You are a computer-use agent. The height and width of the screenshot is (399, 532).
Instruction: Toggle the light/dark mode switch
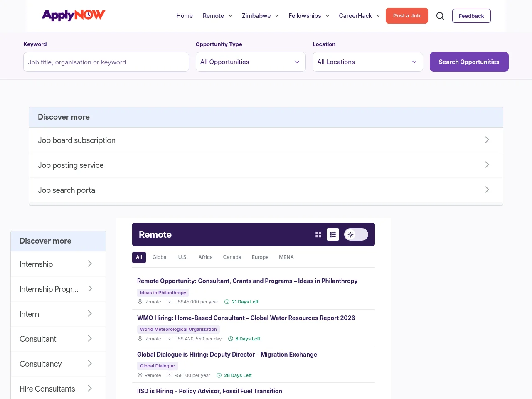point(356,234)
